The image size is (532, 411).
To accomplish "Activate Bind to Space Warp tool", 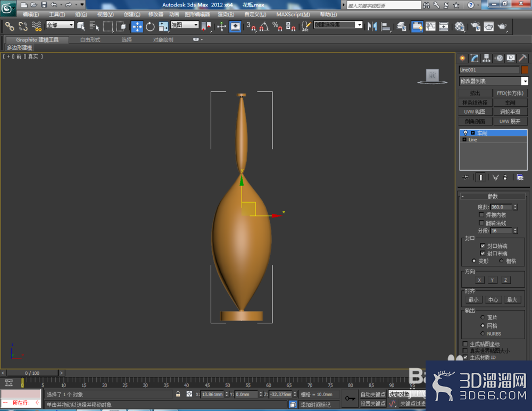I will tap(36, 27).
